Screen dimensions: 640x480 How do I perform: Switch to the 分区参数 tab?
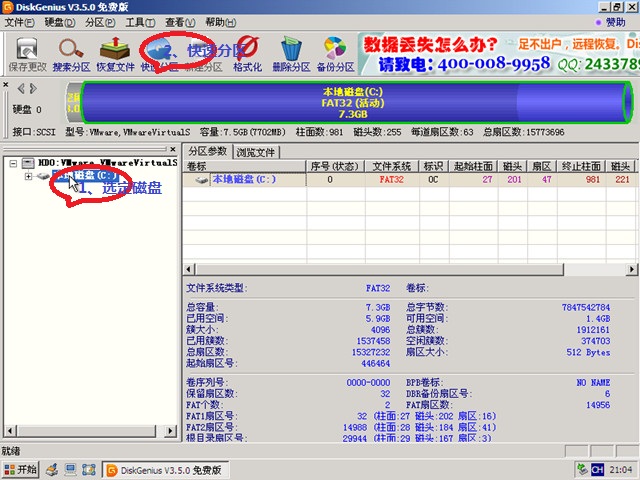207,151
